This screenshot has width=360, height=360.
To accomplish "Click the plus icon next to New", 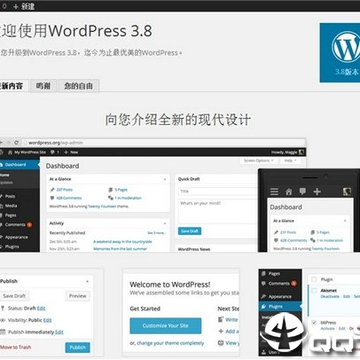I will point(66,152).
